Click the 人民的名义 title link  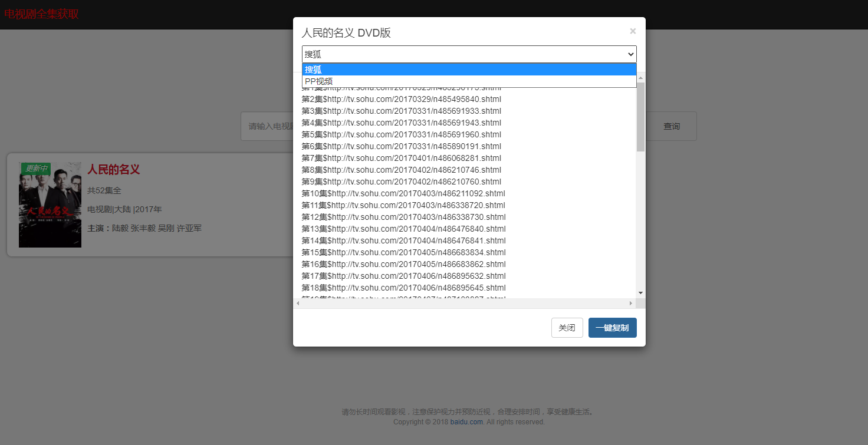point(114,170)
